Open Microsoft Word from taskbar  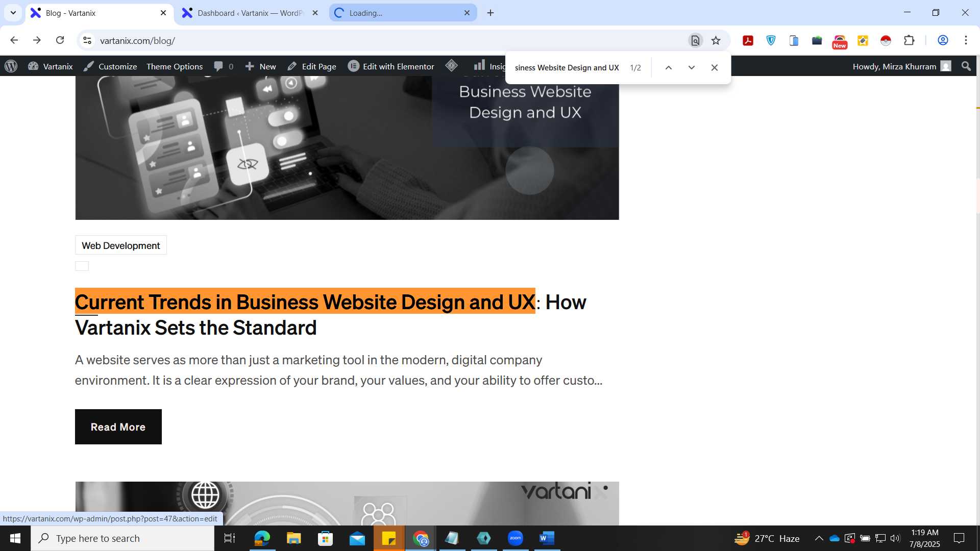(x=547, y=538)
